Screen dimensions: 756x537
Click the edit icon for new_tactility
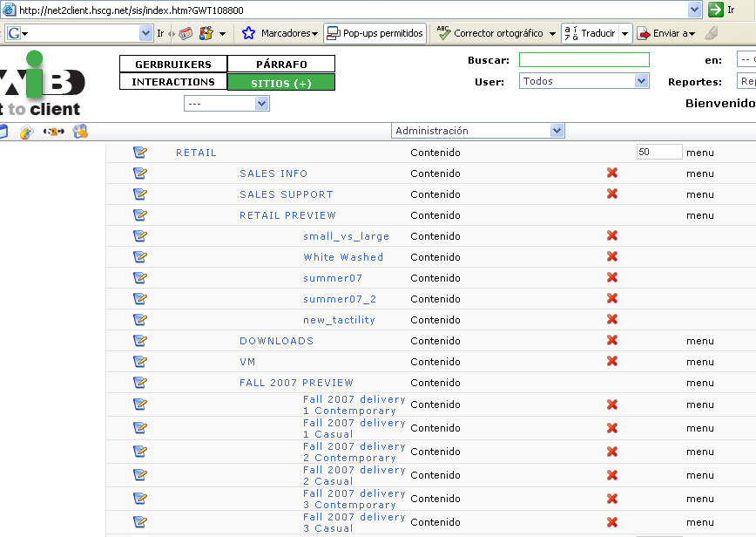(x=140, y=319)
